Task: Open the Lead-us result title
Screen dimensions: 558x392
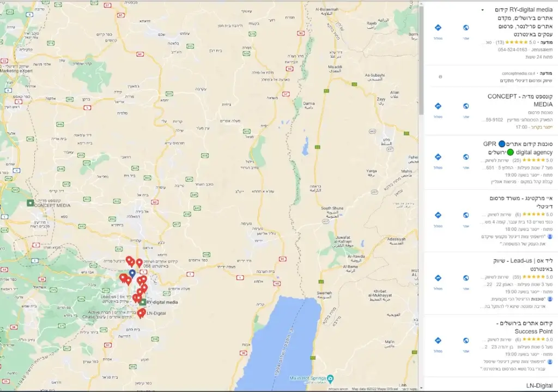Action: pos(523,264)
